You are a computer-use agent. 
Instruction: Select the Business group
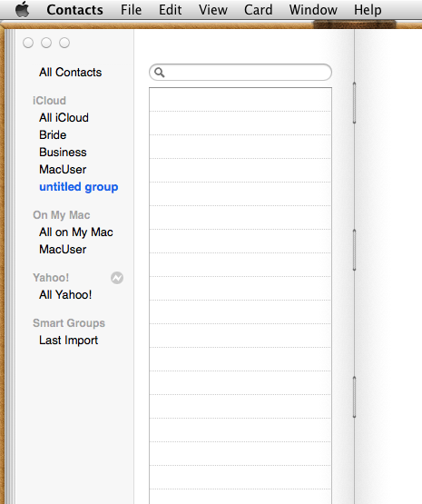click(63, 153)
